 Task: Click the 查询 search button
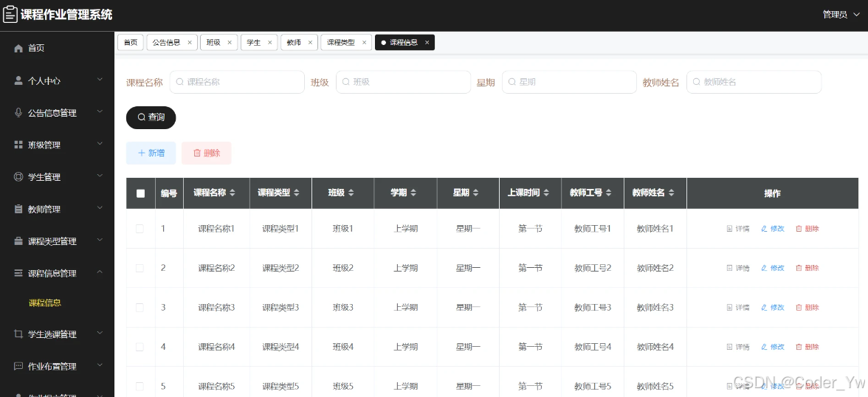(x=151, y=117)
